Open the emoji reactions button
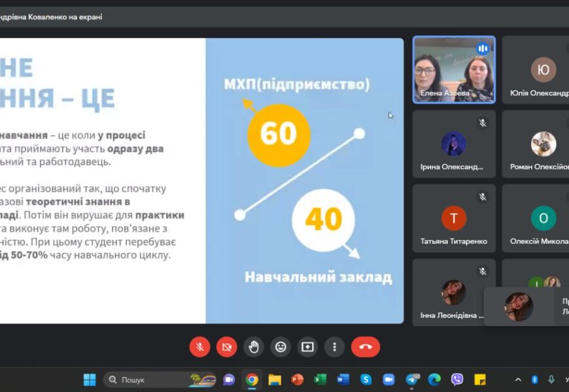Viewport: 569px width, 392px height. (x=281, y=347)
